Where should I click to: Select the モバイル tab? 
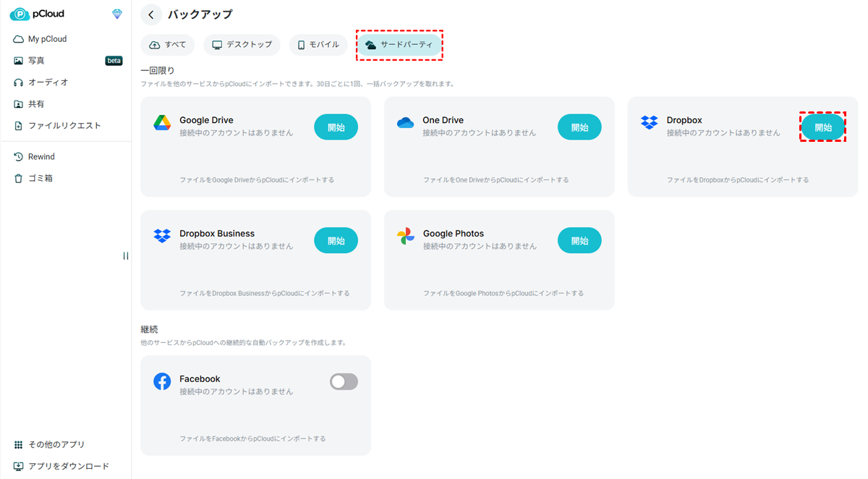(318, 45)
